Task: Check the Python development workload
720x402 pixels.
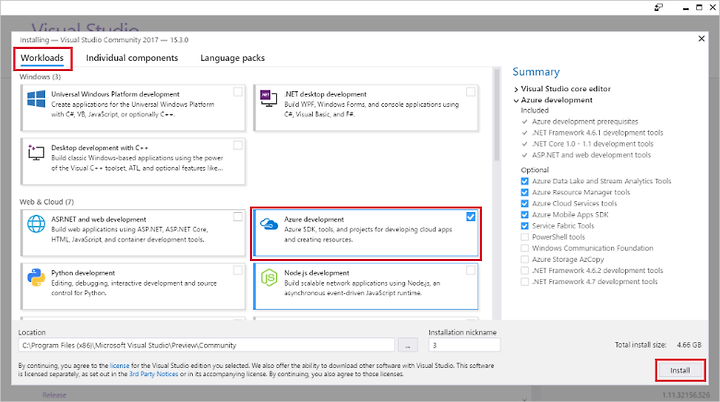Action: [238, 270]
